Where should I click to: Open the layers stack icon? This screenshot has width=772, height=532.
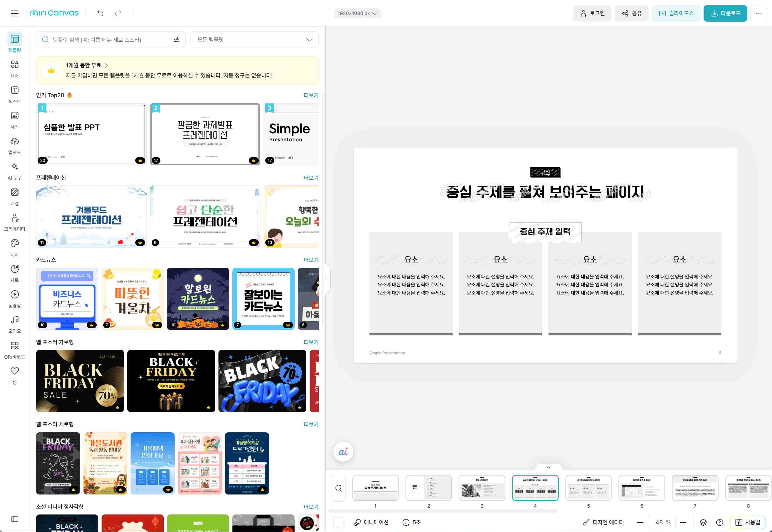pyautogui.click(x=703, y=522)
